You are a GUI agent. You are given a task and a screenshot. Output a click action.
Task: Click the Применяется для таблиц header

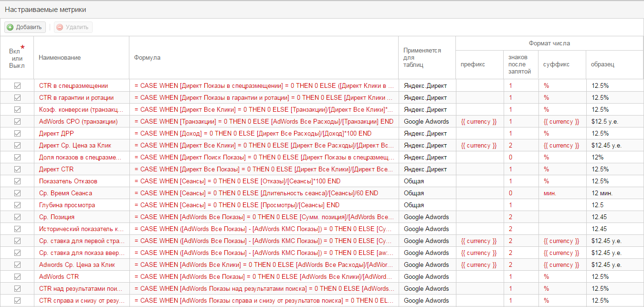pyautogui.click(x=422, y=58)
